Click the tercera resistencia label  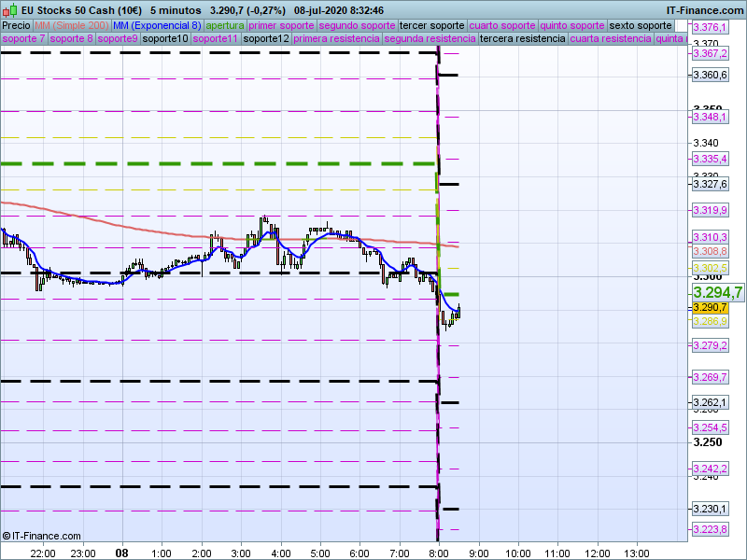click(522, 39)
